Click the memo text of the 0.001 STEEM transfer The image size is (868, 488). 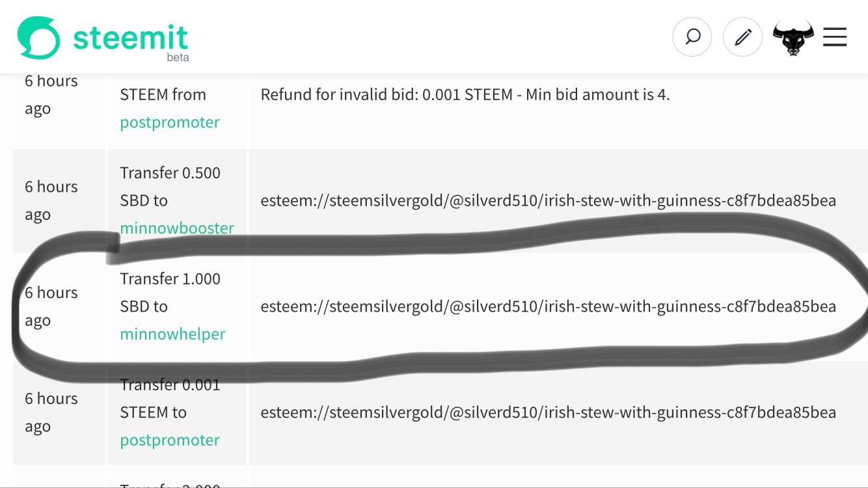click(548, 413)
